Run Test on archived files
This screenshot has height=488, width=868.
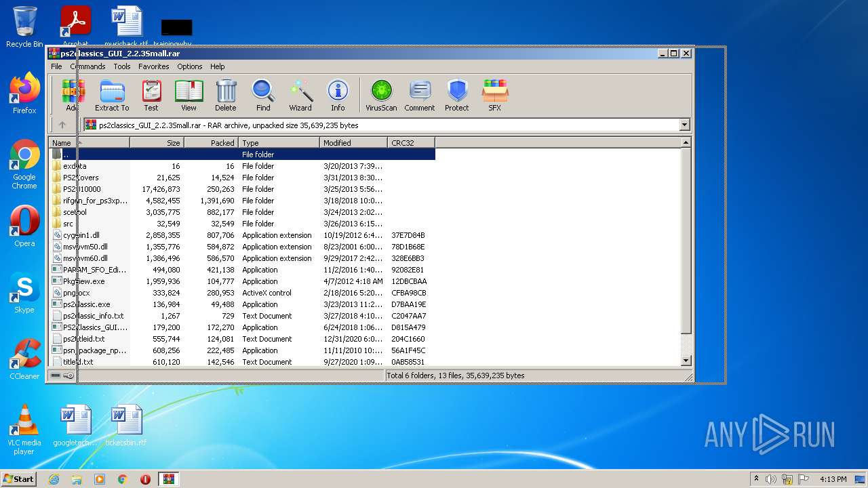pyautogui.click(x=151, y=96)
